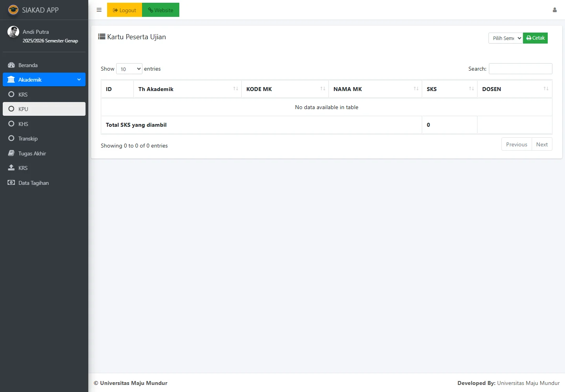The image size is (565, 392).
Task: Open the green Website link button
Action: click(x=160, y=10)
